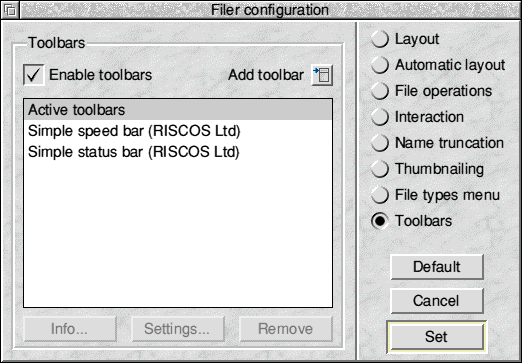Select the Name truncation radio option
This screenshot has height=363, width=522.
(x=380, y=143)
